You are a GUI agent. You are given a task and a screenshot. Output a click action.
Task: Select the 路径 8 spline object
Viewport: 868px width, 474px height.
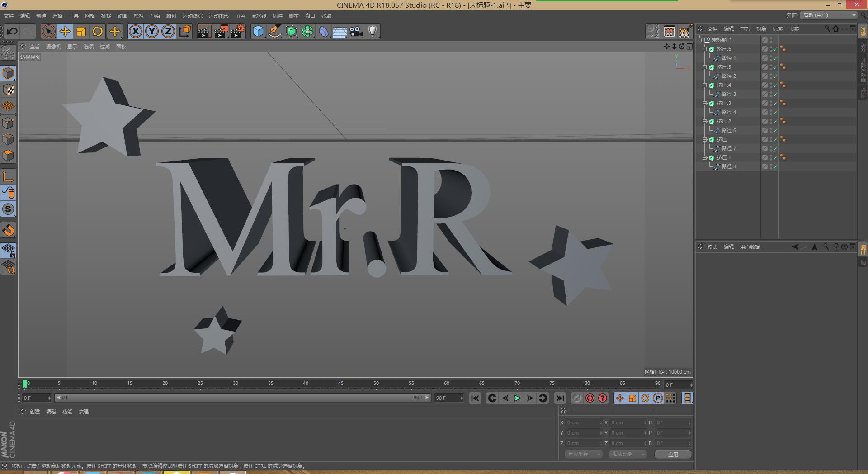pyautogui.click(x=729, y=166)
